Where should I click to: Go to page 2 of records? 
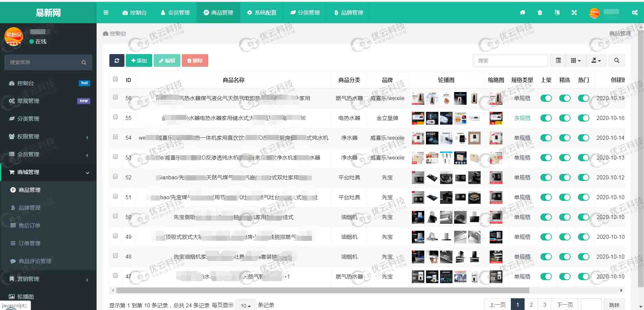click(531, 305)
